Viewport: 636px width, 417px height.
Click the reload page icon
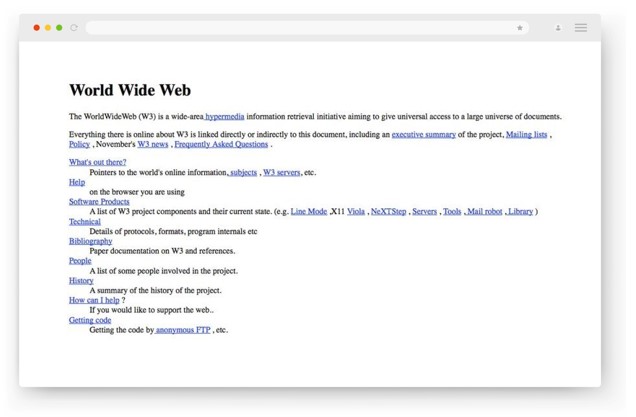pyautogui.click(x=74, y=28)
